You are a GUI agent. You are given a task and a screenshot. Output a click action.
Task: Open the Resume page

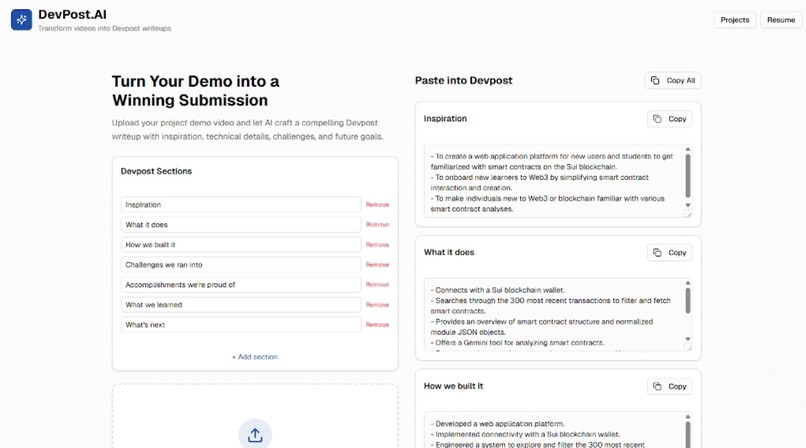[x=781, y=20]
